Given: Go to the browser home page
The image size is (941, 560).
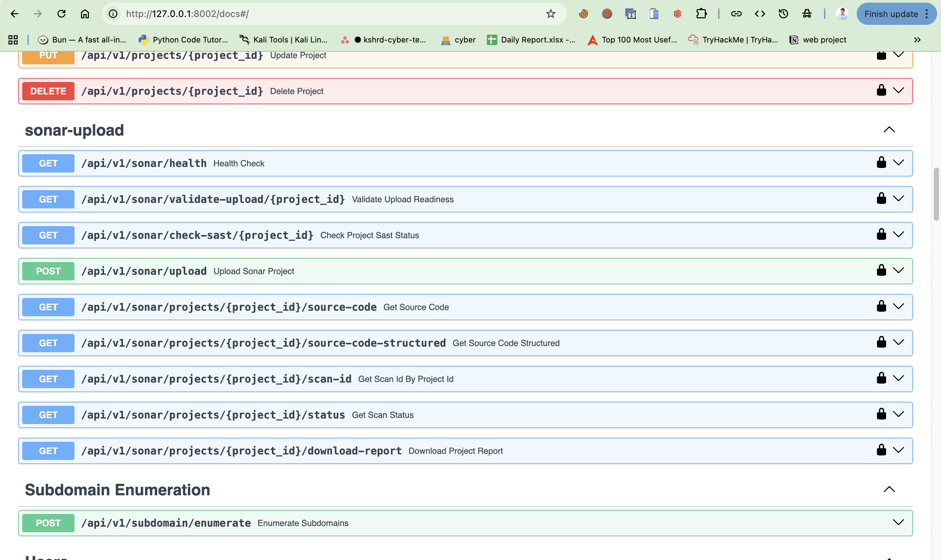Looking at the screenshot, I should (85, 14).
